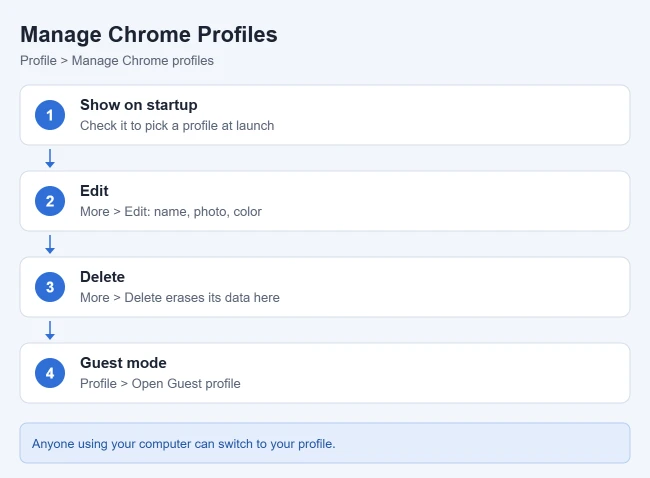This screenshot has width=650, height=478.
Task: Click the blue number 1 badge
Action: (x=50, y=115)
